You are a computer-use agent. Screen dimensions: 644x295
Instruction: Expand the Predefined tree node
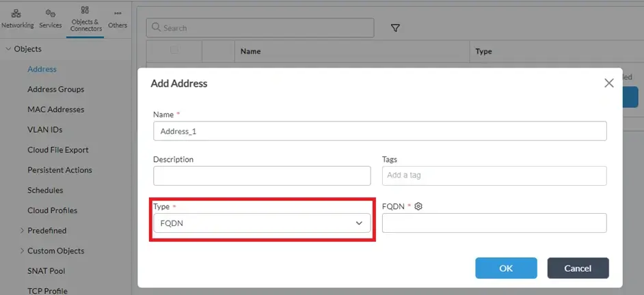23,231
